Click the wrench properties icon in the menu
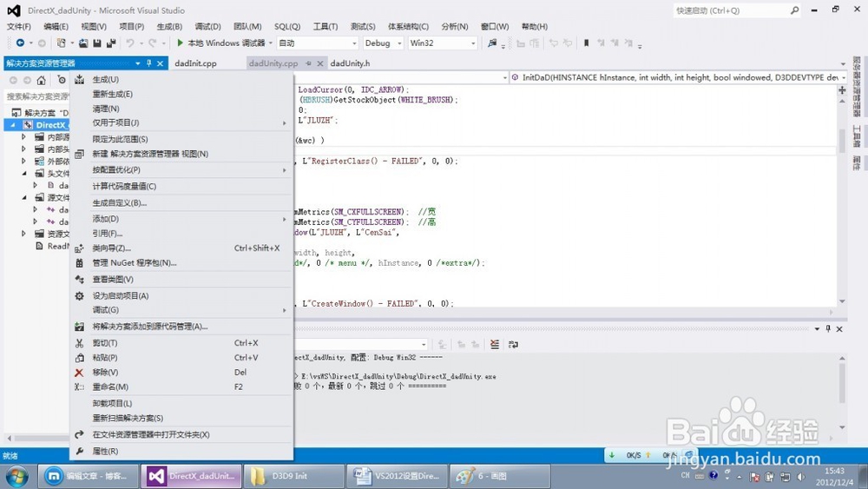Image resolution: width=868 pixels, height=489 pixels. (x=79, y=452)
